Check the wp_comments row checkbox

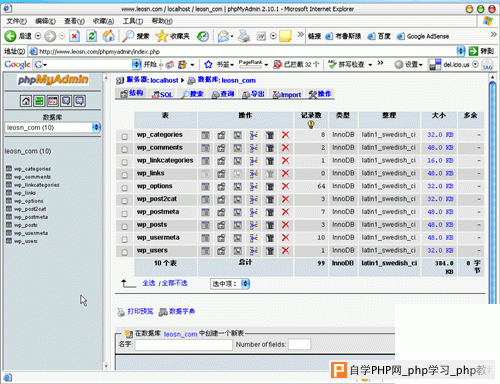(x=125, y=149)
